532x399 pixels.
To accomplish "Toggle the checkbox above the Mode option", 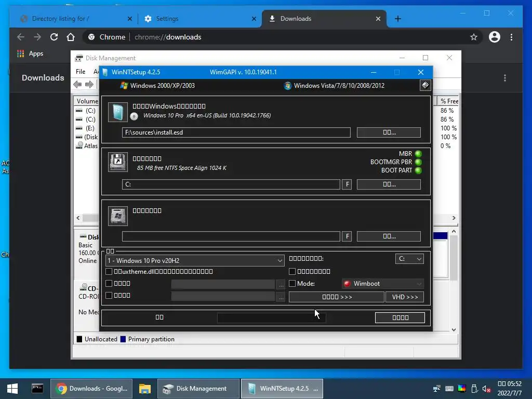I will [292, 271].
